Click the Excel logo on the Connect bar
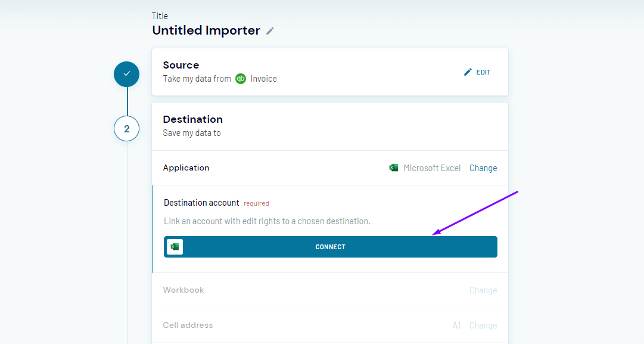 tap(175, 247)
